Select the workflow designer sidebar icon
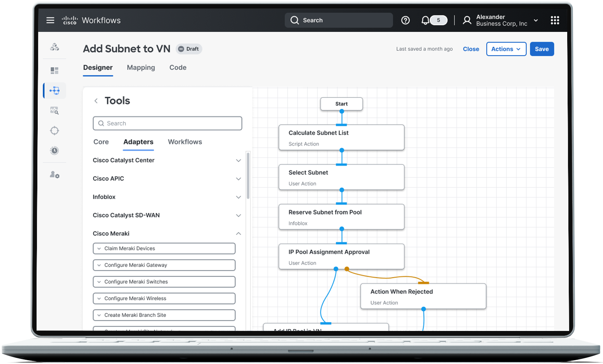Image resolution: width=603 pixels, height=364 pixels. (54, 91)
